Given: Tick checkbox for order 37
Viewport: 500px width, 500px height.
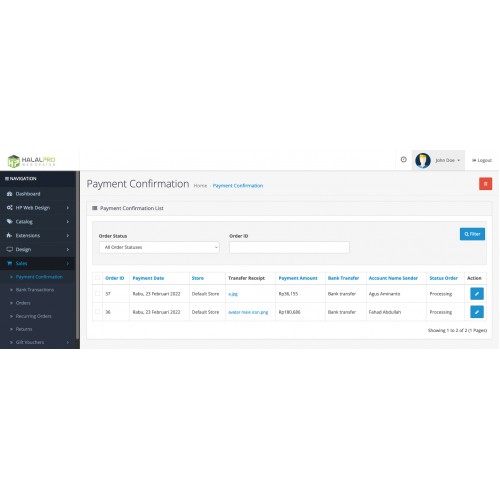Looking at the screenshot, I should tap(97, 294).
